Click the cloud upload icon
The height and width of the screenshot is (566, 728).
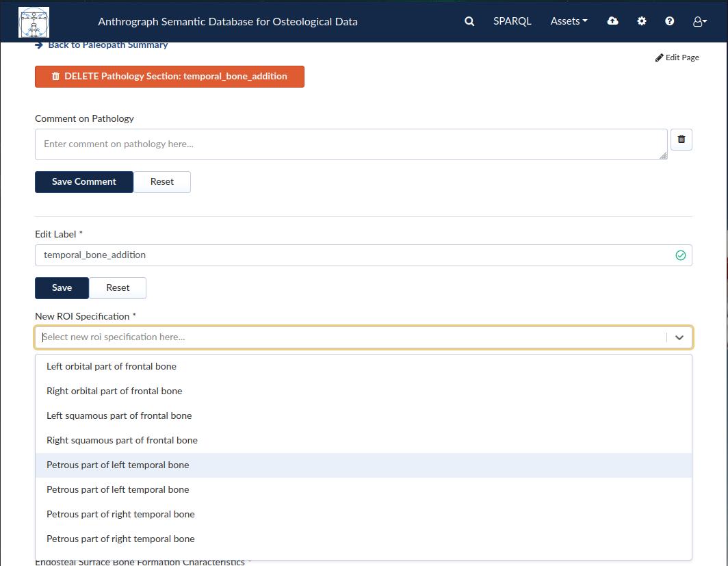point(613,21)
